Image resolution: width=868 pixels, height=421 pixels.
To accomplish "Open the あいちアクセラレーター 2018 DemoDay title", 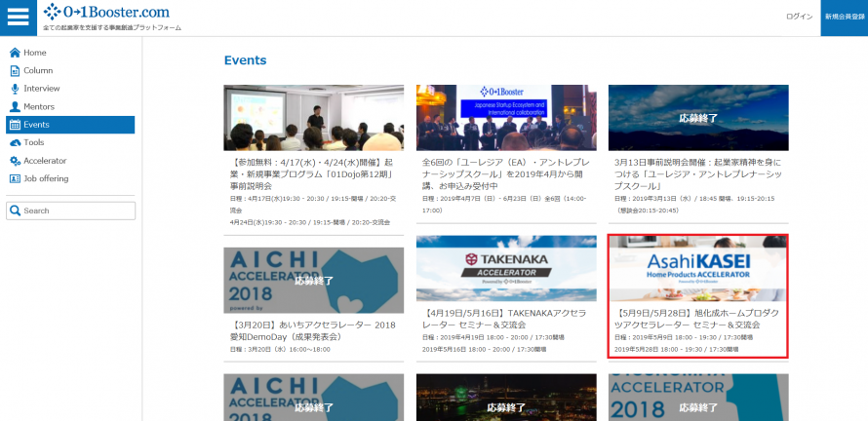I will click(311, 330).
